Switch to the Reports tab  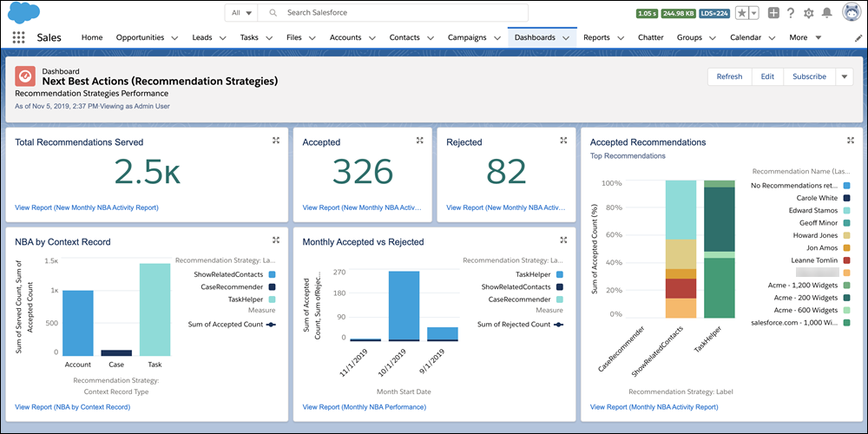point(596,37)
